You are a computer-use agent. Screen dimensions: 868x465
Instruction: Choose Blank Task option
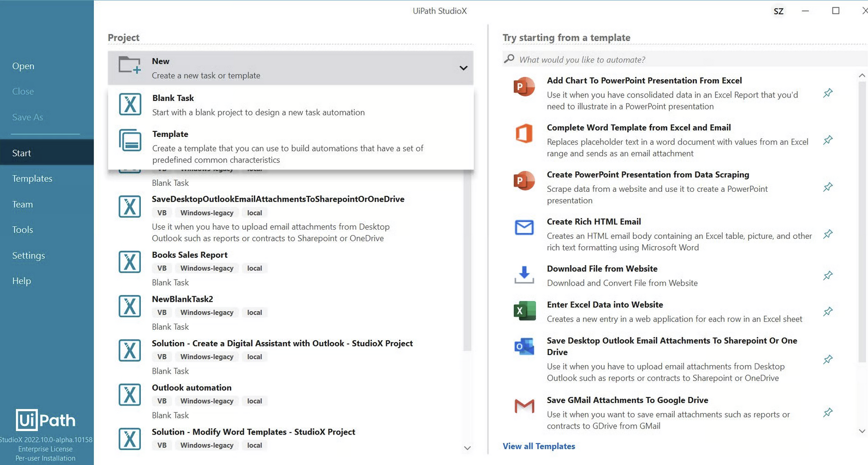point(291,105)
